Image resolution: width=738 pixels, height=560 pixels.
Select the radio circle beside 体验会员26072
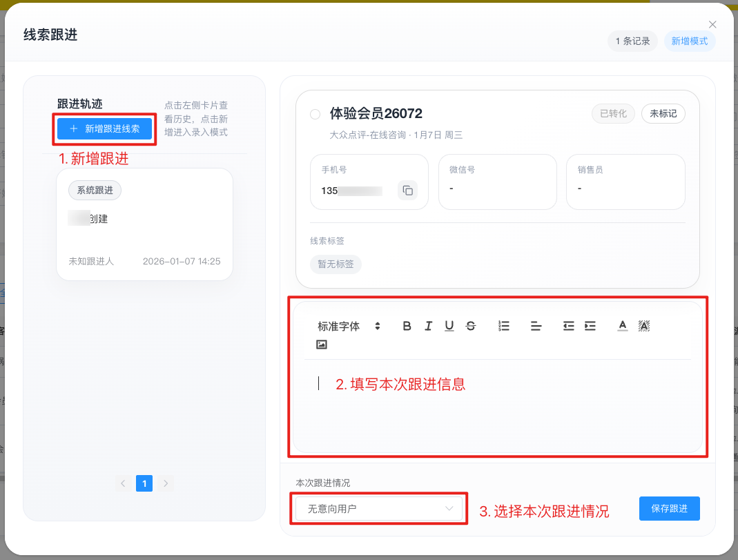coord(315,114)
